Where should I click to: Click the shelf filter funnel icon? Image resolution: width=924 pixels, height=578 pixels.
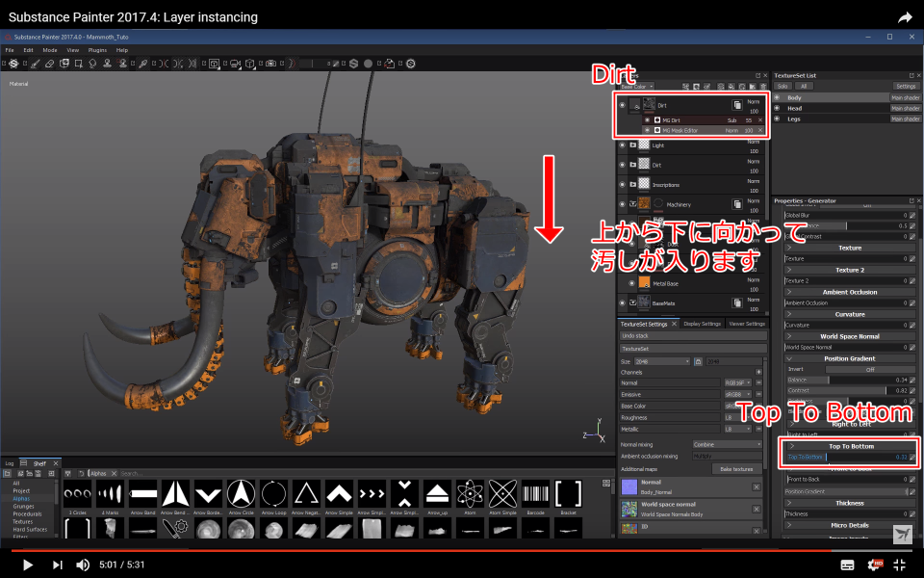tap(68, 473)
